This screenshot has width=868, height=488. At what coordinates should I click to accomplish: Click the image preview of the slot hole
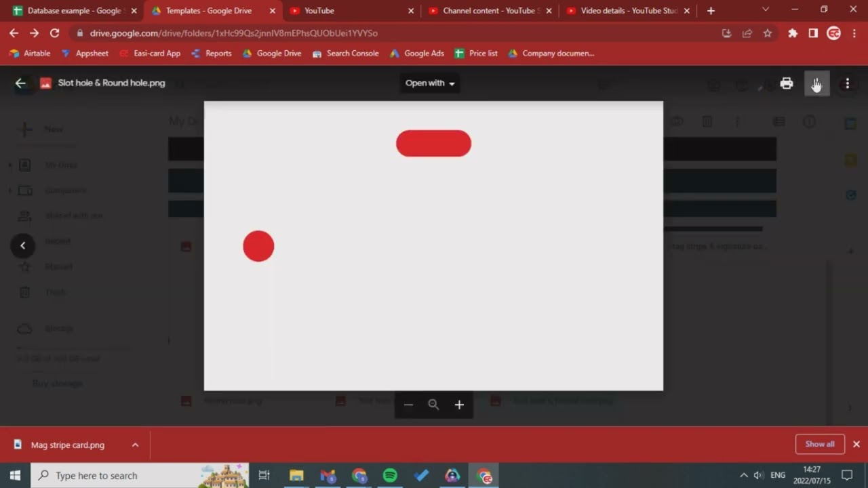pos(433,246)
